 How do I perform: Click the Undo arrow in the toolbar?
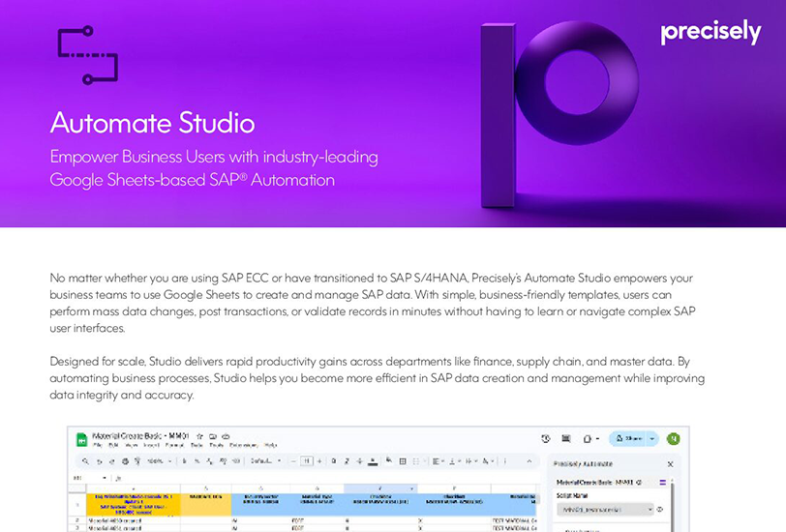100,461
